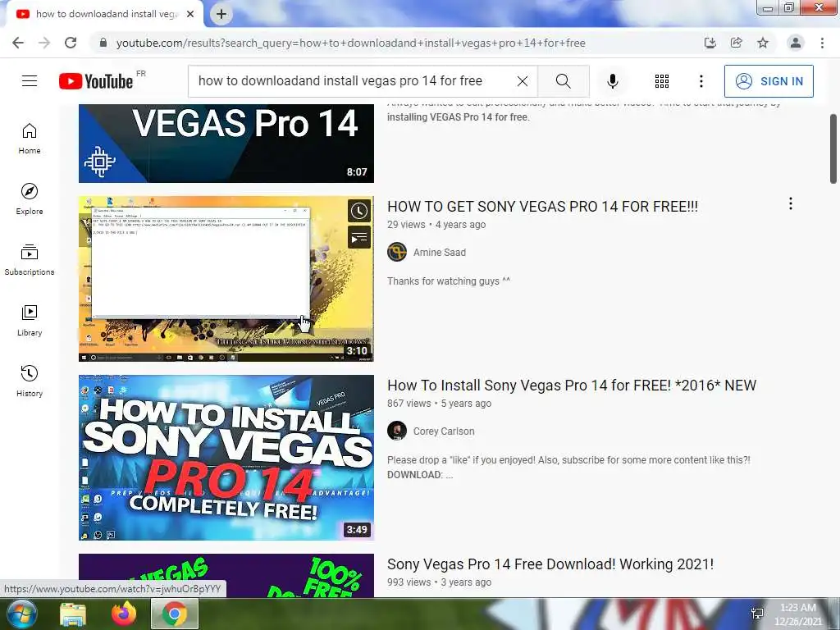The image size is (840, 630).
Task: Open options menu for the Amine Saad video
Action: pos(790,203)
